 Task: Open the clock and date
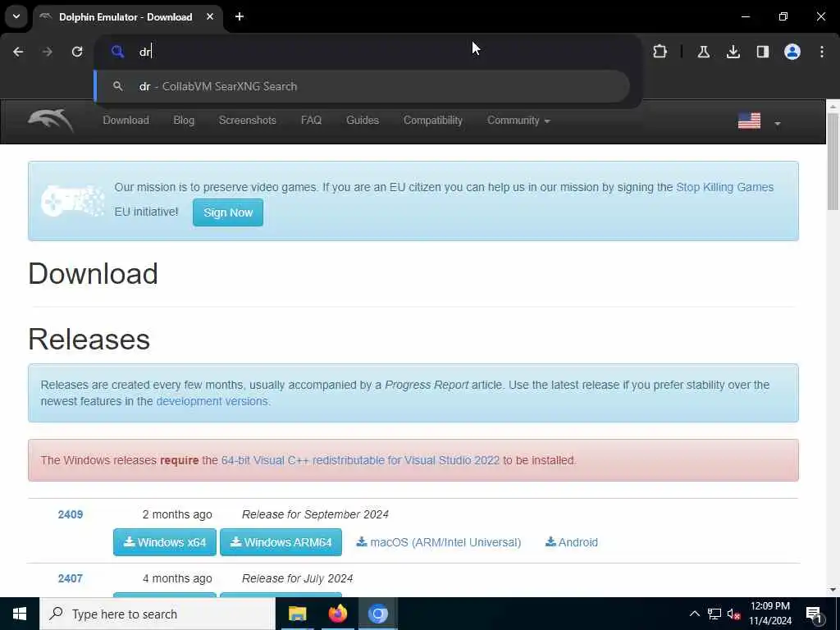[770, 614]
